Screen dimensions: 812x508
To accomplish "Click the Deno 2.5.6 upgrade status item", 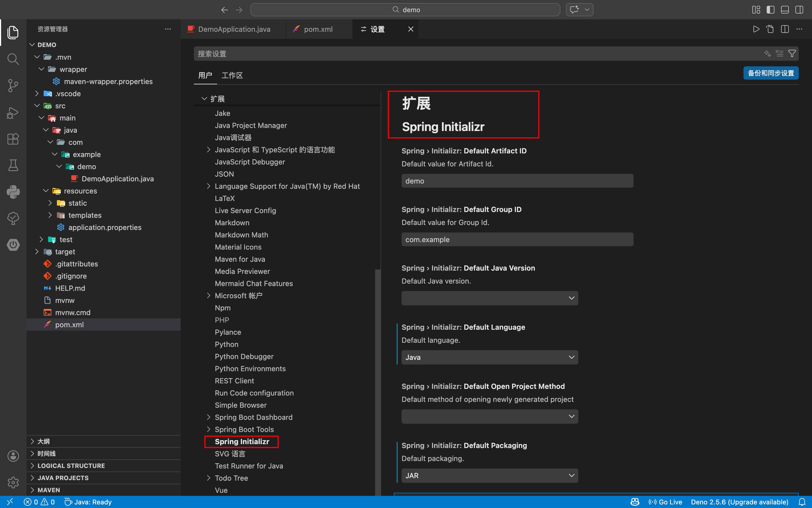I will [739, 502].
